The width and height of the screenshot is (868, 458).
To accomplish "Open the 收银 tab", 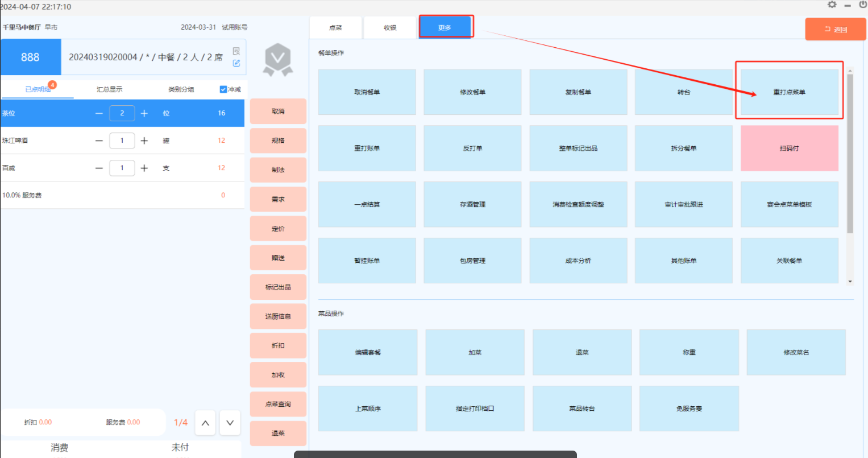I will [x=390, y=27].
